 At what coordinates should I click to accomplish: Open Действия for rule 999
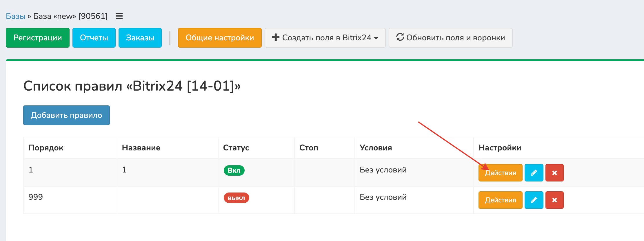[x=500, y=200]
